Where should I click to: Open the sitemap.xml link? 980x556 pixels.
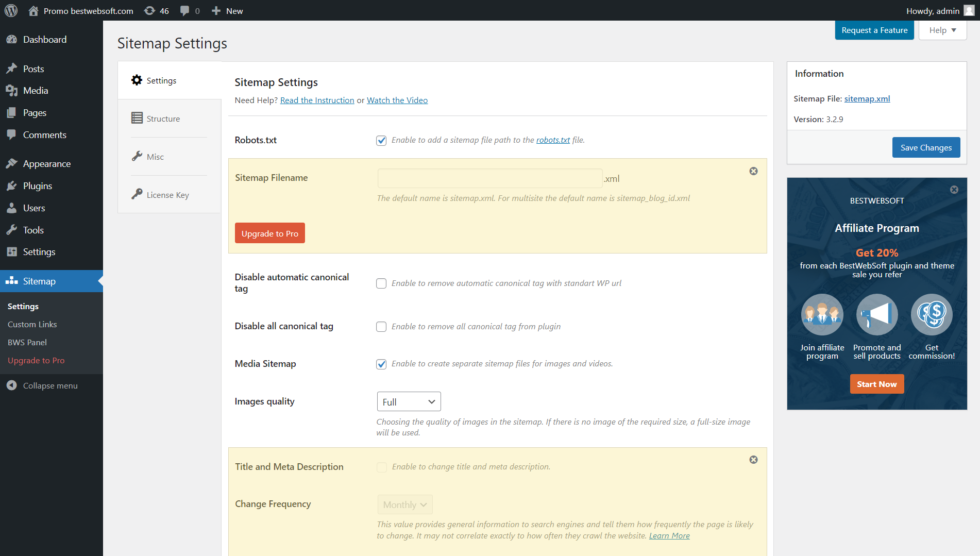[867, 98]
